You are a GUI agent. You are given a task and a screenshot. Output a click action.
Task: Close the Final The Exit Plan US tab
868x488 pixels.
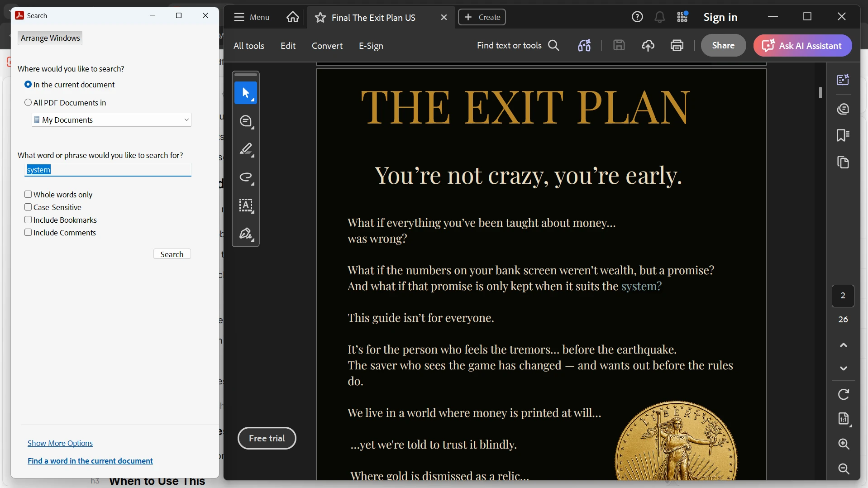(x=444, y=17)
